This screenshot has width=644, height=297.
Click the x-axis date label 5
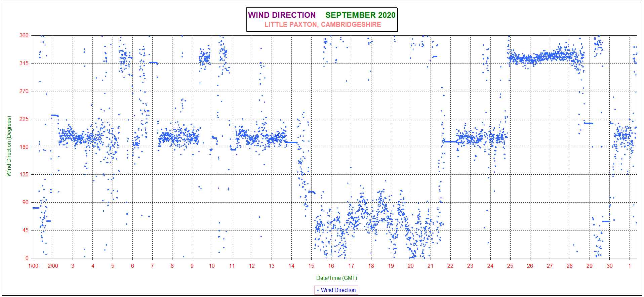(x=113, y=266)
